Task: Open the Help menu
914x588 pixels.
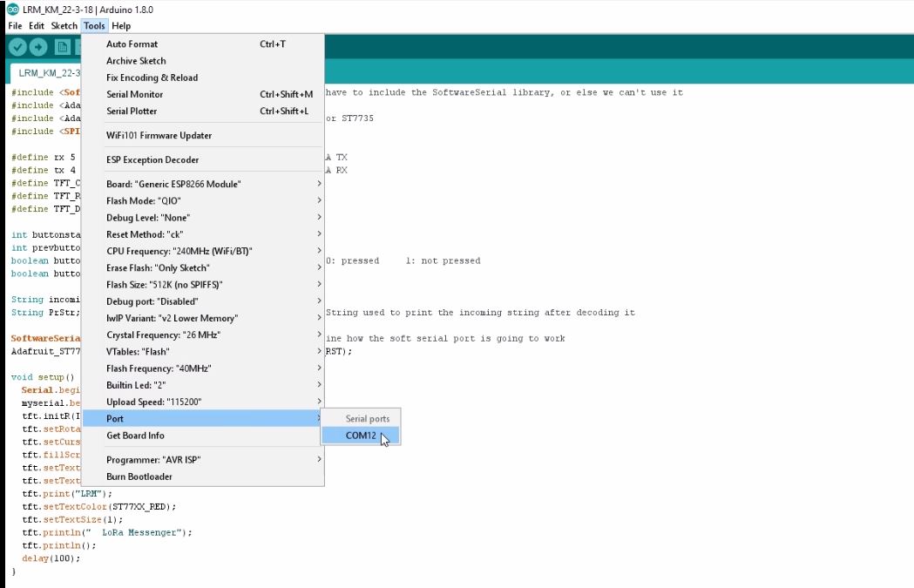Action: tap(121, 25)
